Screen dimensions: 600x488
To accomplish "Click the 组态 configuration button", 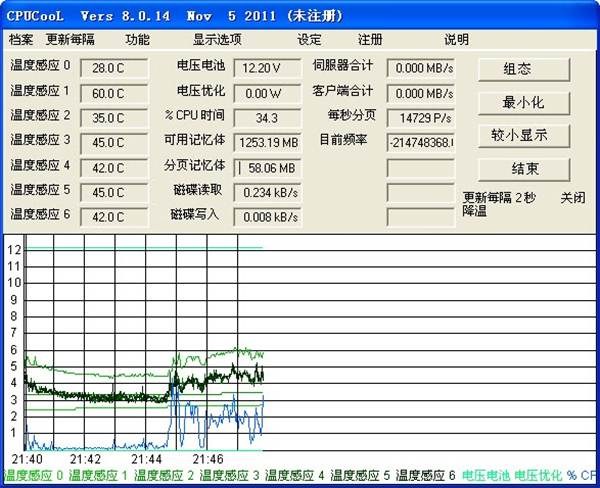I will (524, 69).
